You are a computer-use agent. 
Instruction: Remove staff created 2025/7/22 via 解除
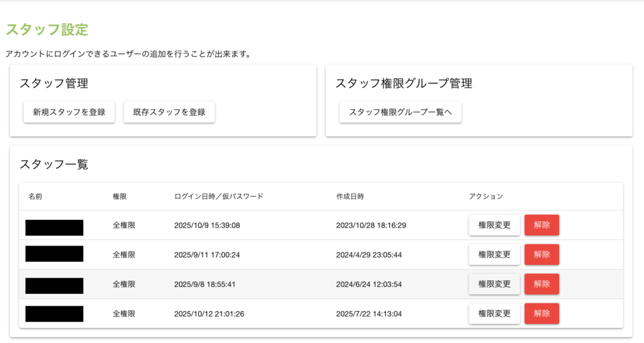541,313
